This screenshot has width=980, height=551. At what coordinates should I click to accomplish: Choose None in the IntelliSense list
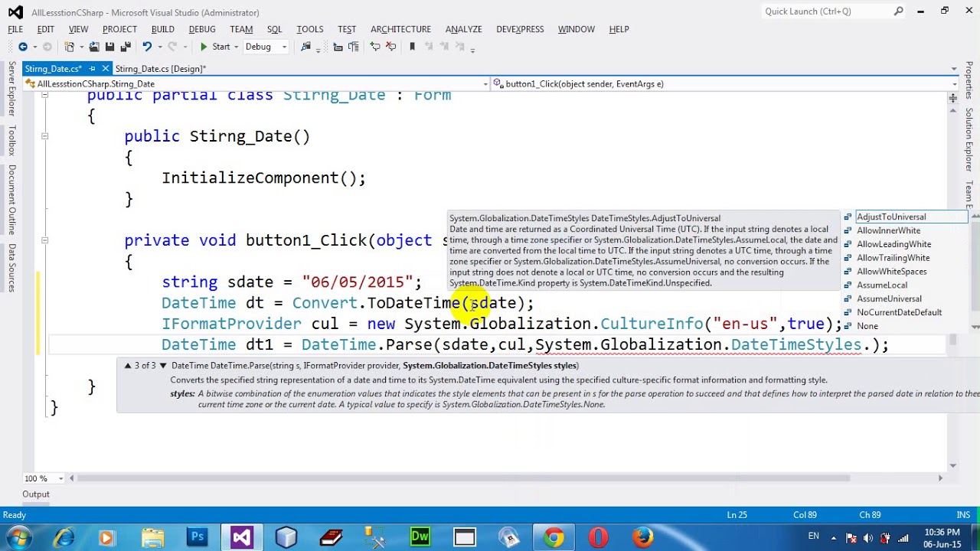[905, 326]
